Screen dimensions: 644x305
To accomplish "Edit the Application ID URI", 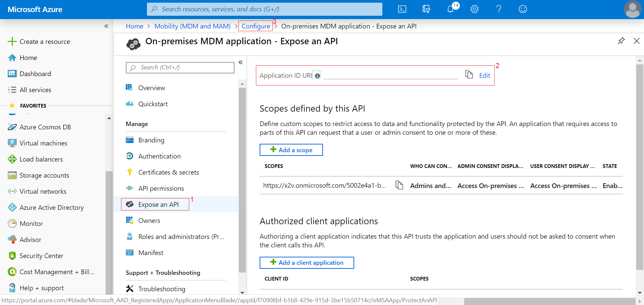I will pyautogui.click(x=484, y=75).
